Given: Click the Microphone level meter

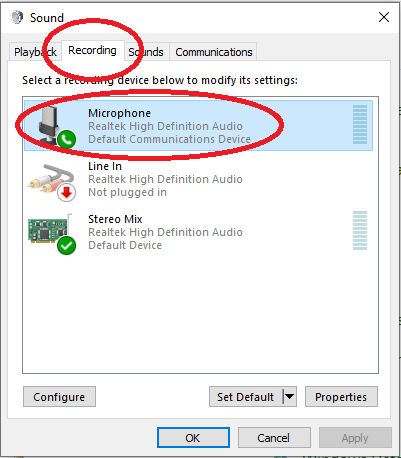Looking at the screenshot, I should point(360,125).
